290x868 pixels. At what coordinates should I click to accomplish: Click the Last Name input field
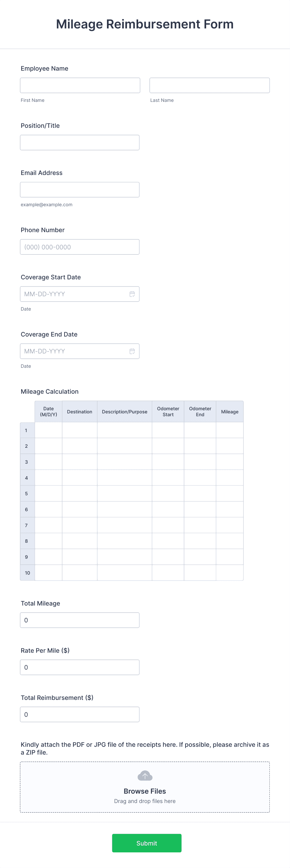tap(209, 85)
